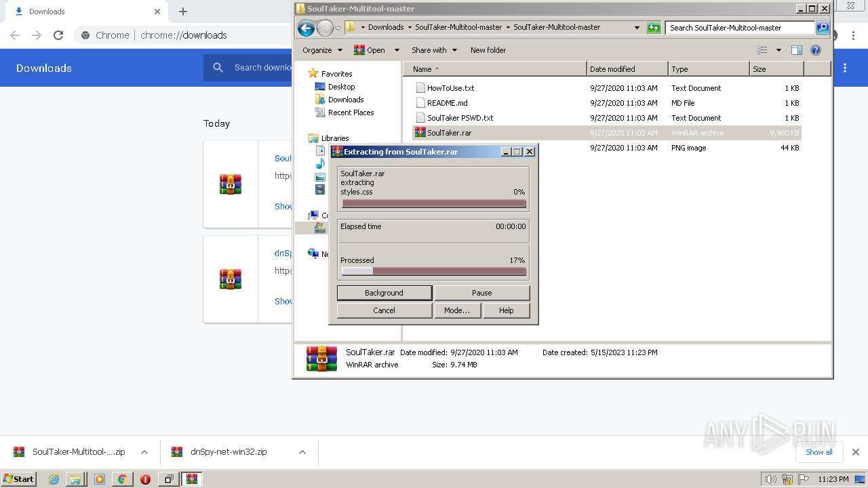Screen dimensions: 868x488
Task: Click the styles.css file progress bar
Action: point(434,203)
